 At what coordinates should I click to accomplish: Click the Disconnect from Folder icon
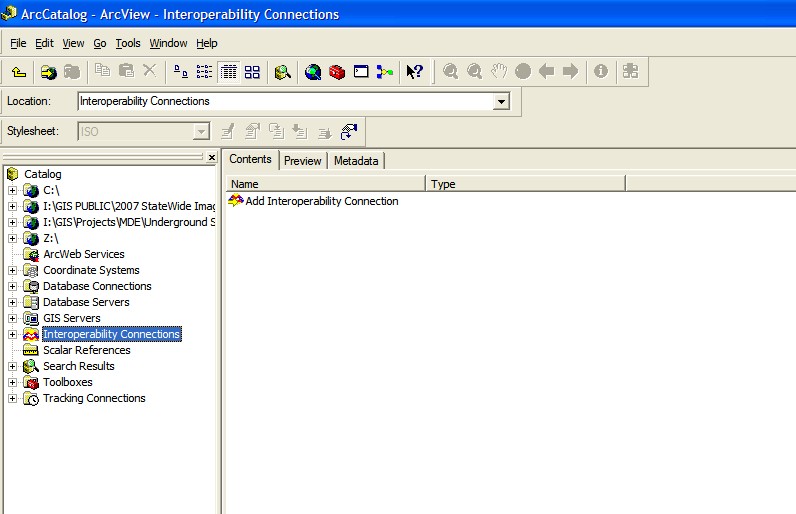pos(72,72)
